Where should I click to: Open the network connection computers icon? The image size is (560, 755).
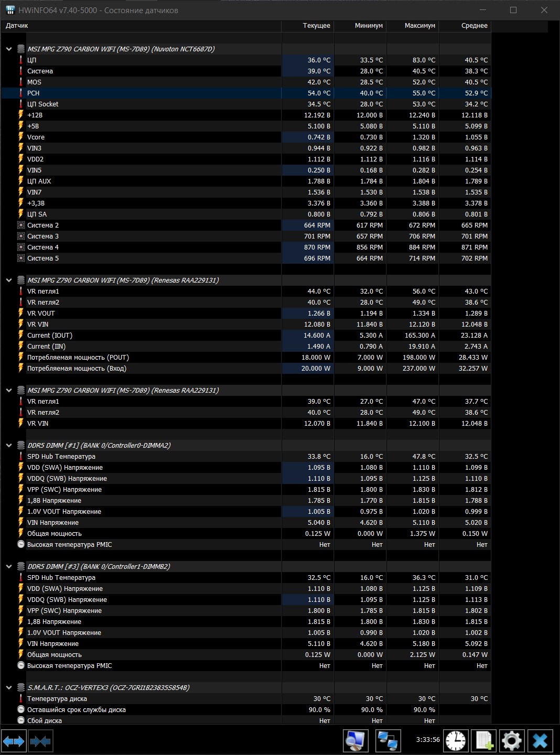coord(388,741)
